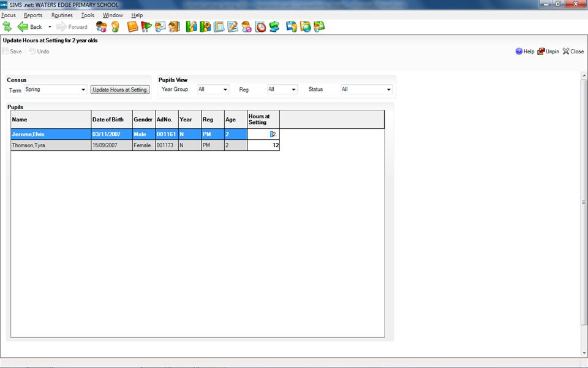Open the single blonde person icon
Screen dimensions: 588x368
[115, 26]
